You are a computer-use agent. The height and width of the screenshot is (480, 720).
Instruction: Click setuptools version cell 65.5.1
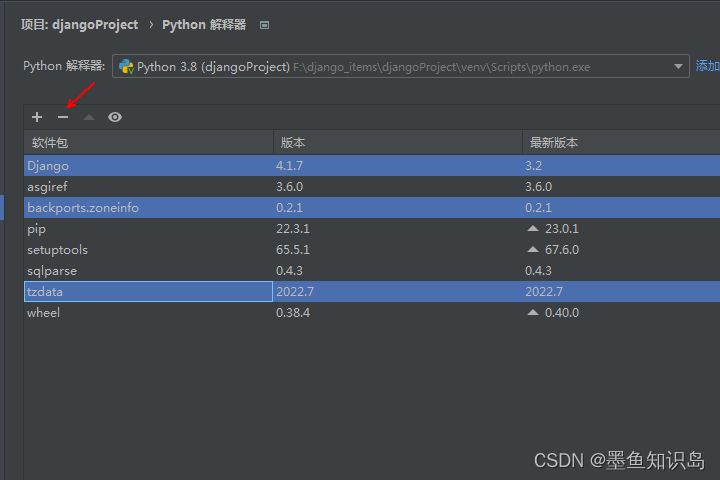pos(292,250)
